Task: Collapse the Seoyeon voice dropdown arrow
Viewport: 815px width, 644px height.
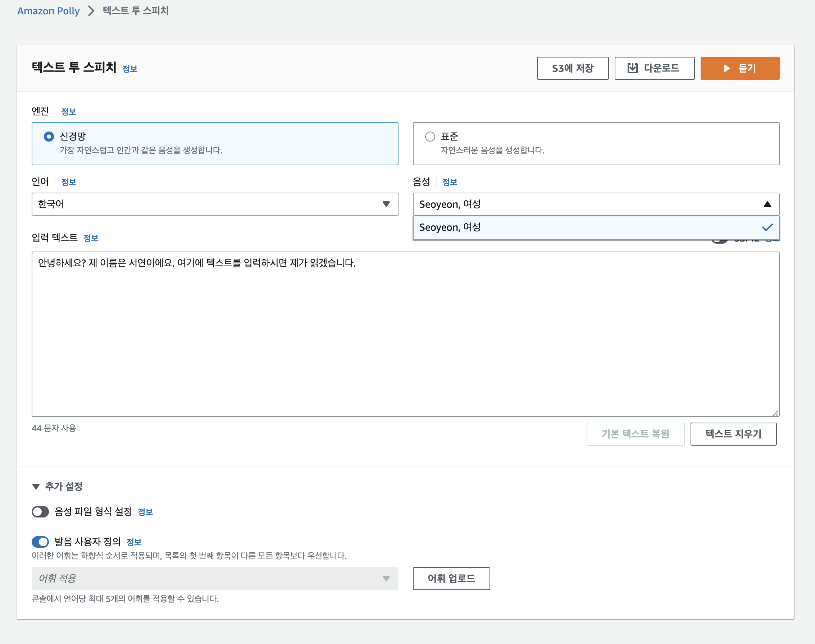Action: (767, 204)
